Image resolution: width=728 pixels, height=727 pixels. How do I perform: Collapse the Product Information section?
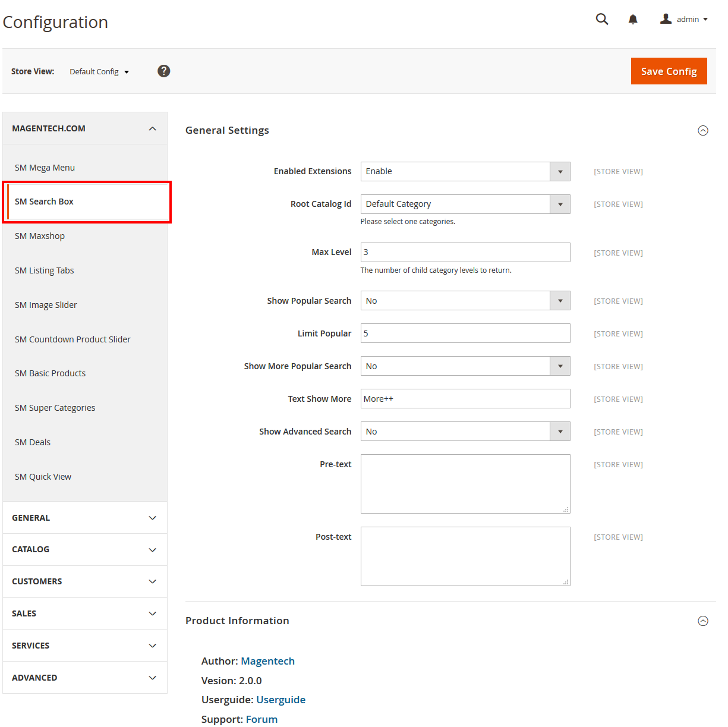(x=702, y=621)
